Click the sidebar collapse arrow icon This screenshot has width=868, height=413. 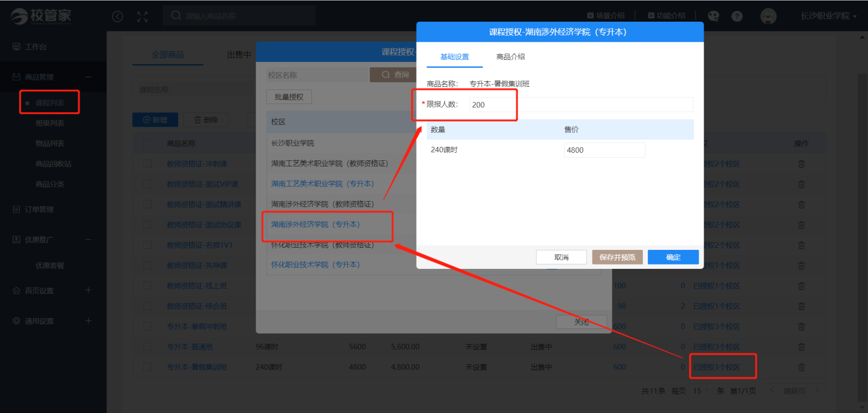(x=117, y=17)
